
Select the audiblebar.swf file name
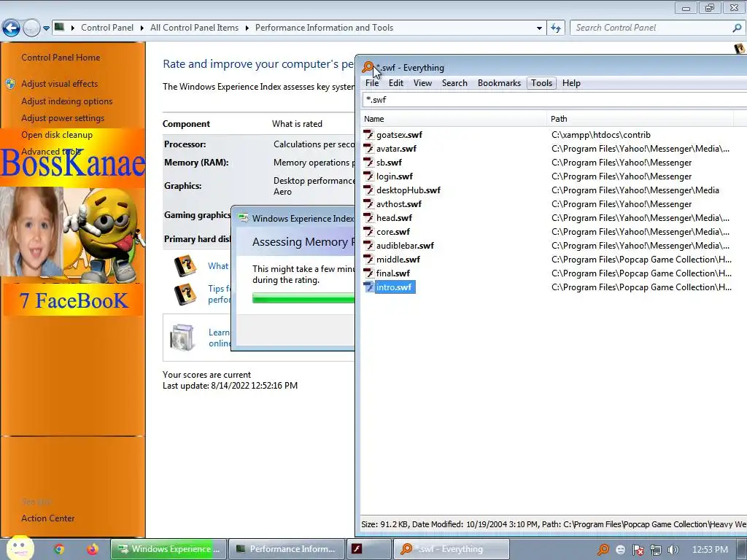pos(405,245)
